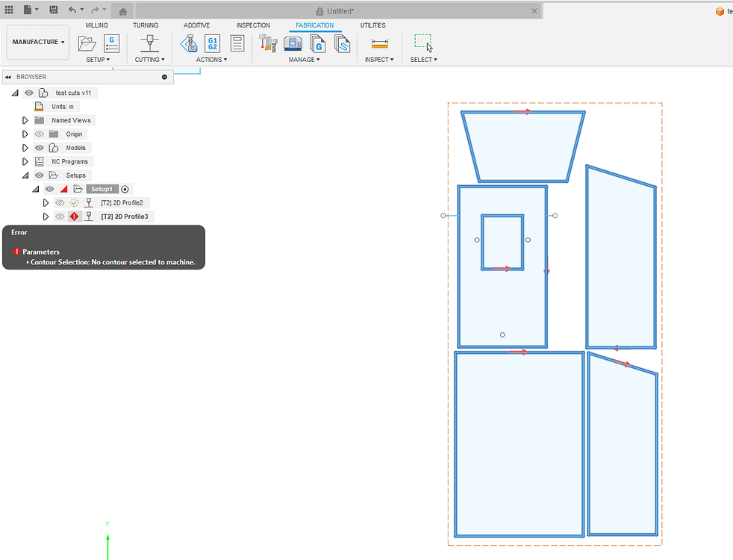Switch to the MILLING ribbon tab
Image resolution: width=733 pixels, height=560 pixels.
point(96,25)
